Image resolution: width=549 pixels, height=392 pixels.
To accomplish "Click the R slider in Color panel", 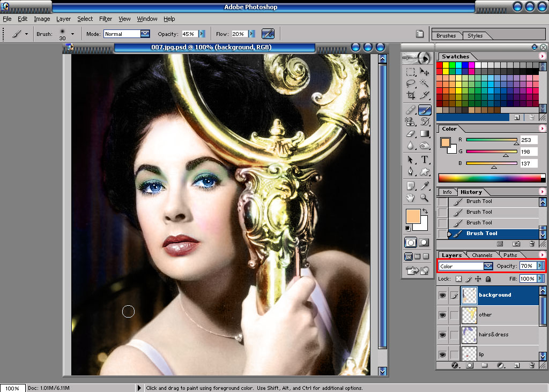I will tap(492, 140).
